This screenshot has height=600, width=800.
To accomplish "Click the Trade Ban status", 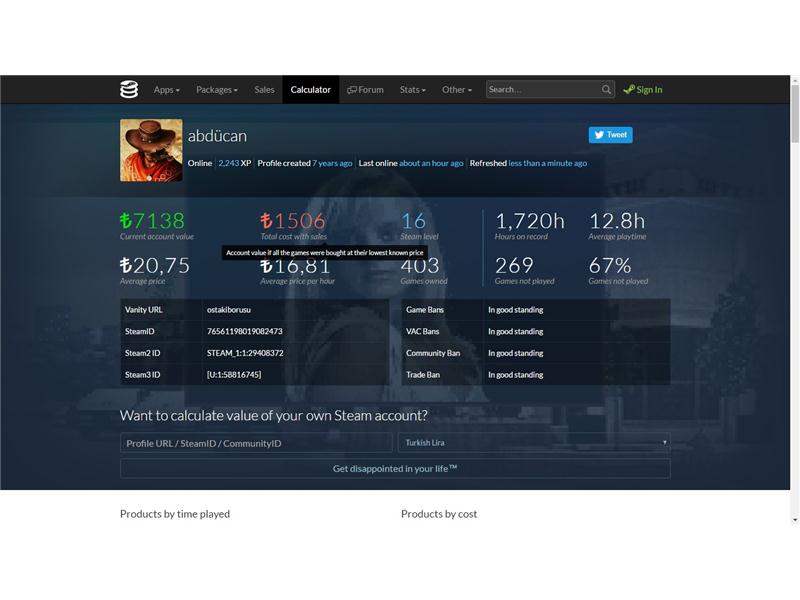I will pos(515,374).
